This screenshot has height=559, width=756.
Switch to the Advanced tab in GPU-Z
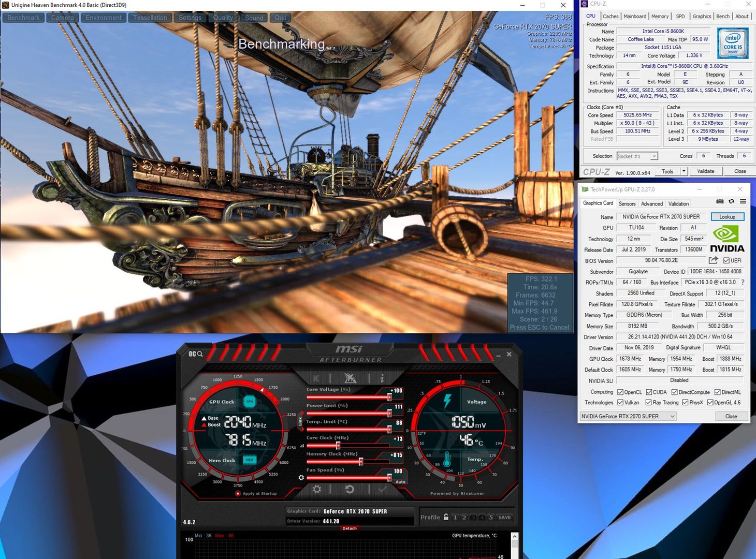(x=652, y=203)
